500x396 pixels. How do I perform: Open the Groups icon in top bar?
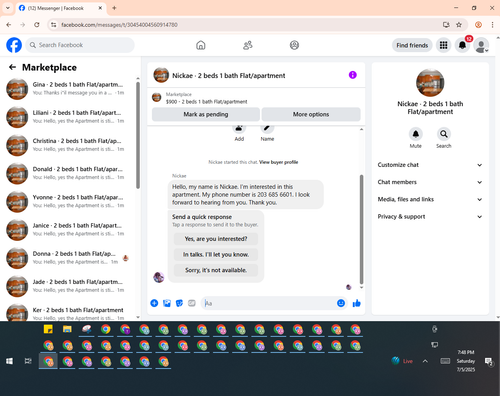tap(294, 45)
